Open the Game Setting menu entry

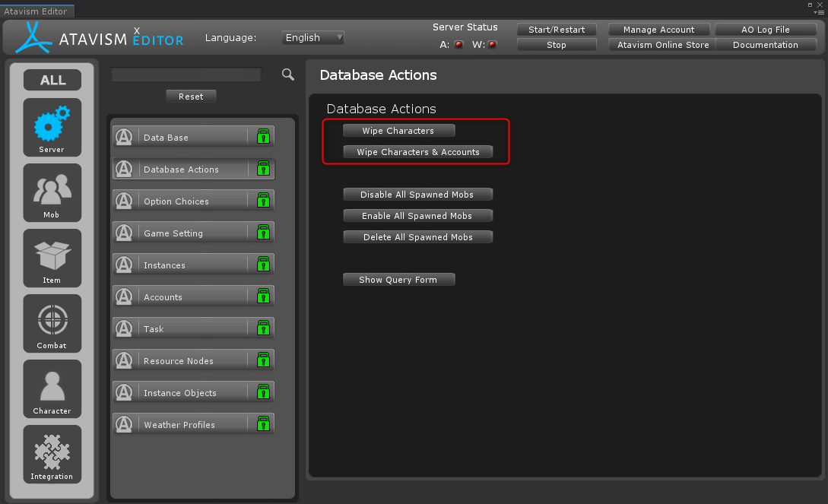point(193,233)
